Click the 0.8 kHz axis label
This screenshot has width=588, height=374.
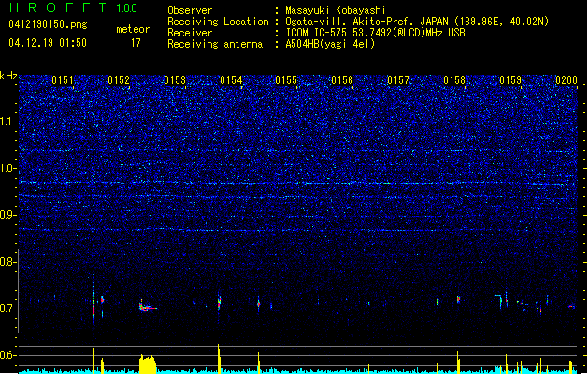point(7,262)
